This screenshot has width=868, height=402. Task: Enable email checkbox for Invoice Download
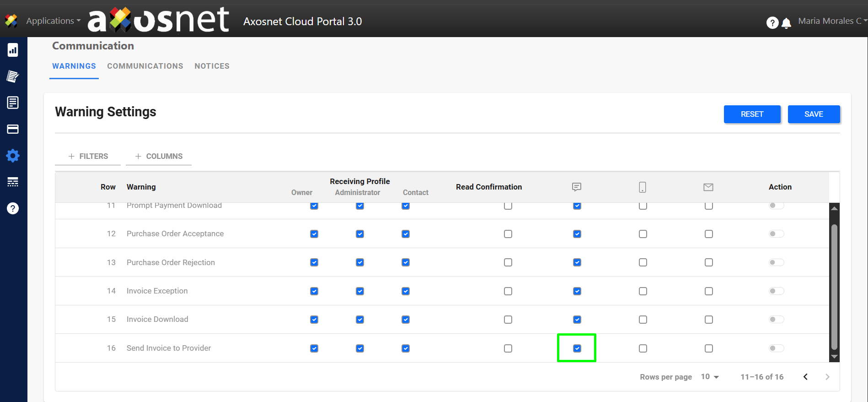point(708,320)
